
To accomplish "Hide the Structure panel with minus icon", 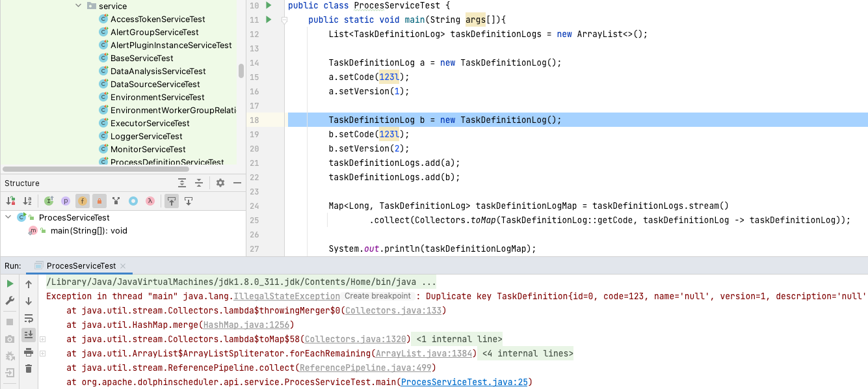I will [237, 183].
